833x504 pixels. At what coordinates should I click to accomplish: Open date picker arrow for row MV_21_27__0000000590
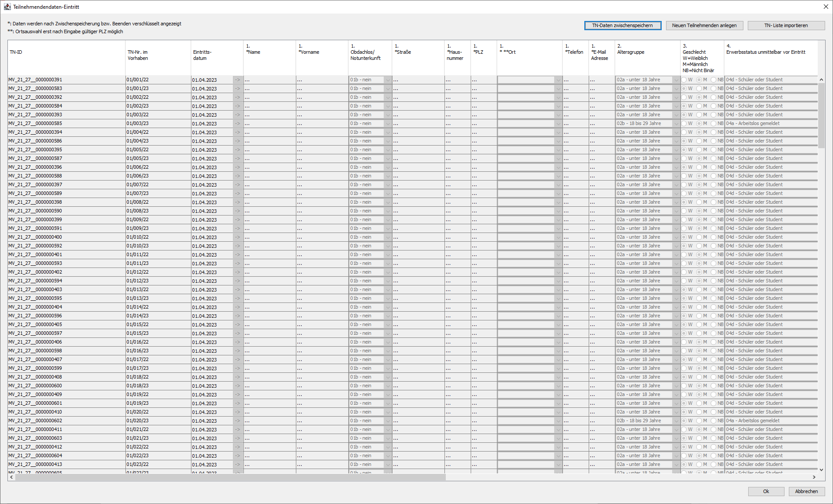coord(238,211)
